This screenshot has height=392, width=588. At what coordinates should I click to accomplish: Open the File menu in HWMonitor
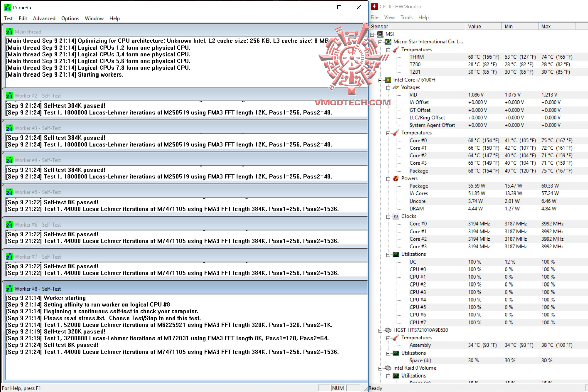374,17
